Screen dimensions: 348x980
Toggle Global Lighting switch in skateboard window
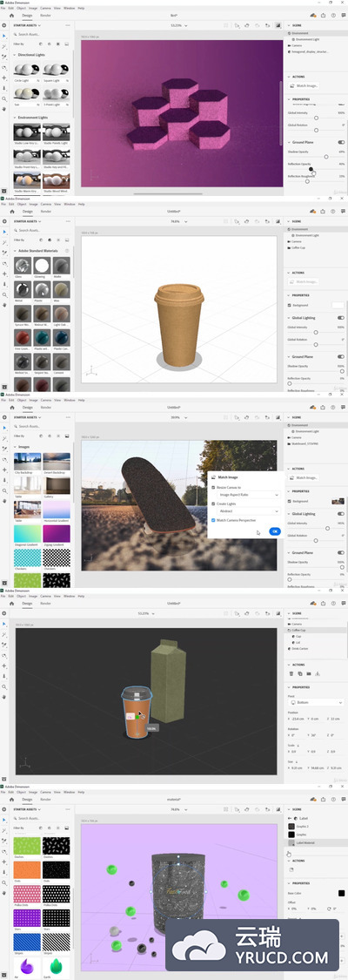pyautogui.click(x=341, y=514)
